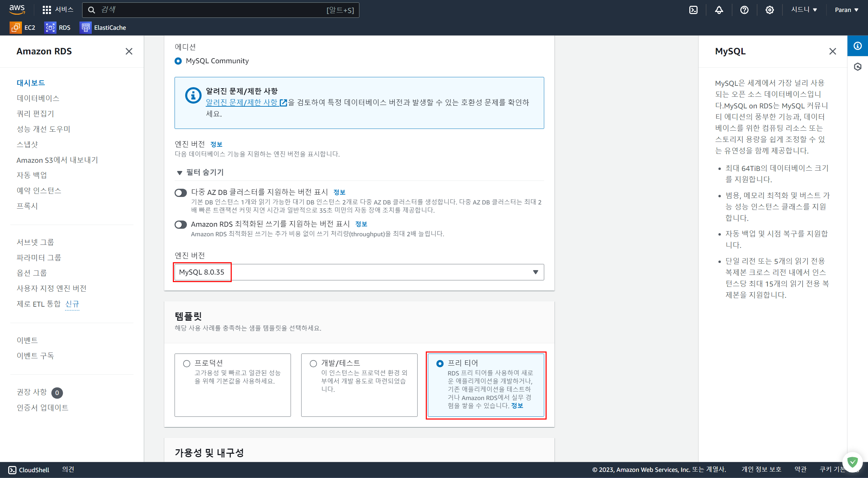
Task: Open the 엔진 버전 MySQL 8.0.35 dropdown
Action: pyautogui.click(x=359, y=272)
